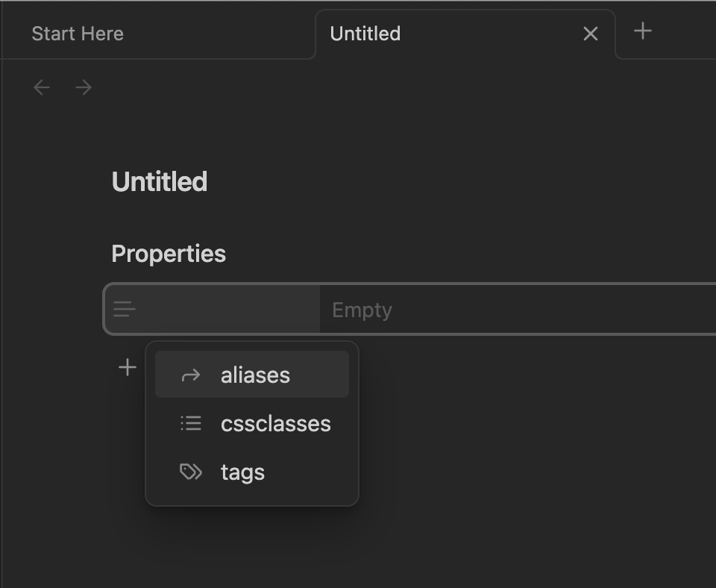The height and width of the screenshot is (588, 716).
Task: Navigate forward with the right arrow
Action: [84, 87]
